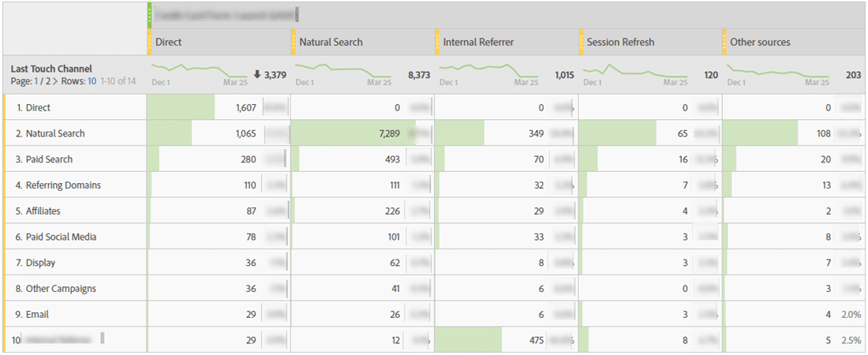Go to next page using the chevron arrow
This screenshot has height=355, width=868.
tap(54, 82)
